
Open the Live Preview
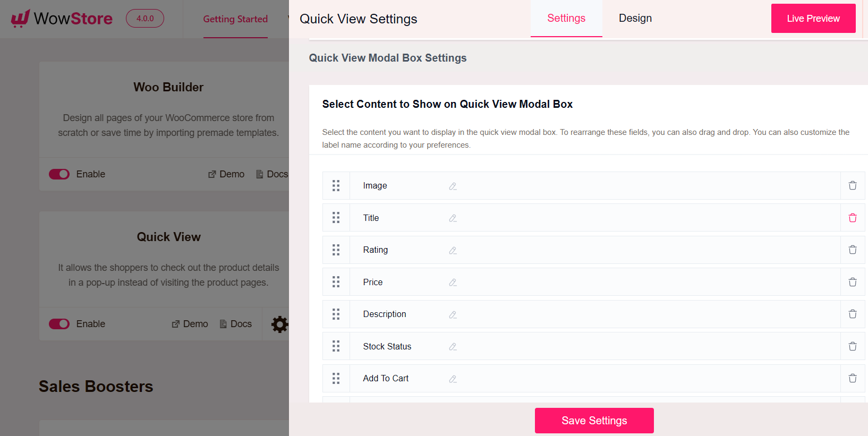click(813, 18)
